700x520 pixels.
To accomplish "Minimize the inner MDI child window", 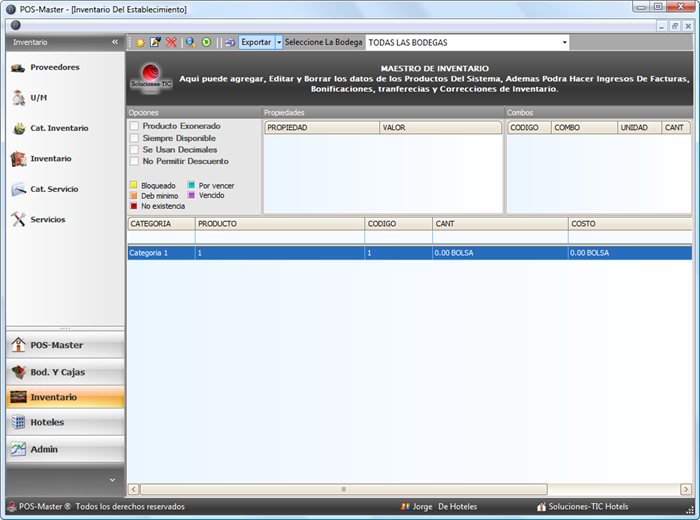I will (x=661, y=26).
